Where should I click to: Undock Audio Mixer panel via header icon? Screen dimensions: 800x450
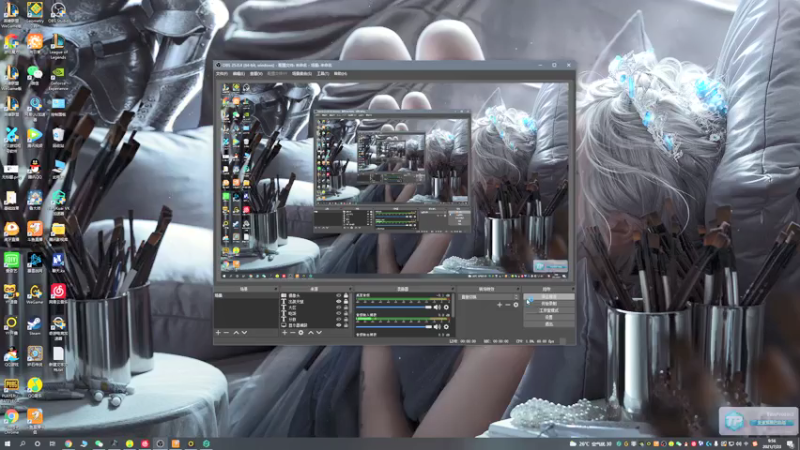[453, 288]
